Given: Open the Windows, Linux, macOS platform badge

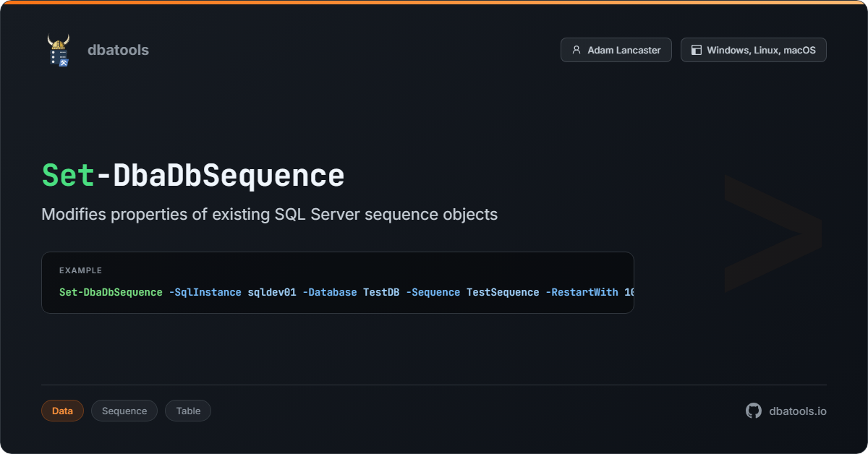Looking at the screenshot, I should point(754,50).
